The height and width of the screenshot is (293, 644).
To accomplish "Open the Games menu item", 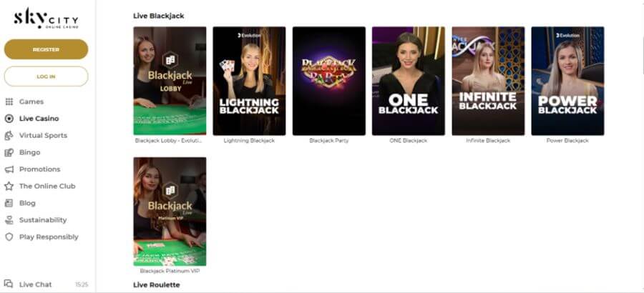I will [x=31, y=101].
